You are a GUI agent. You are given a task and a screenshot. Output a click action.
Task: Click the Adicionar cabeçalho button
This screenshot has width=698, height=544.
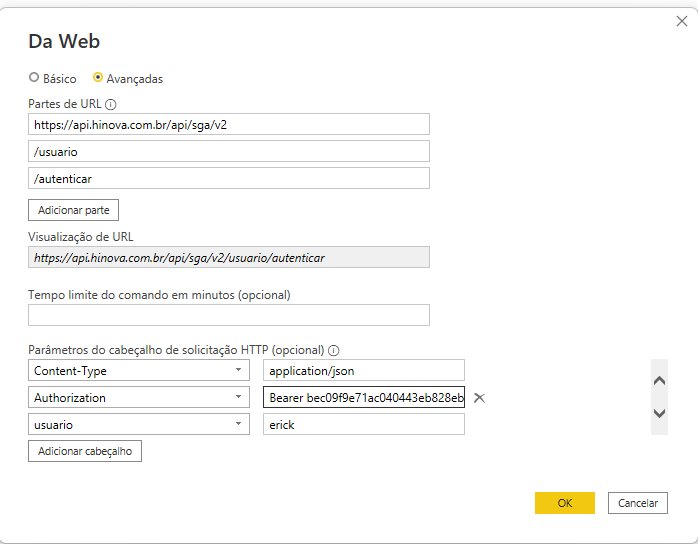click(x=85, y=451)
